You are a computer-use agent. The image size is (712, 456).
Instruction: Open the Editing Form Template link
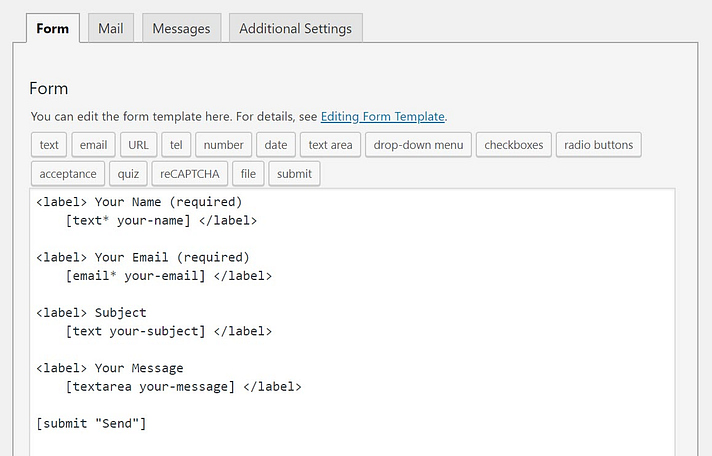click(x=383, y=116)
